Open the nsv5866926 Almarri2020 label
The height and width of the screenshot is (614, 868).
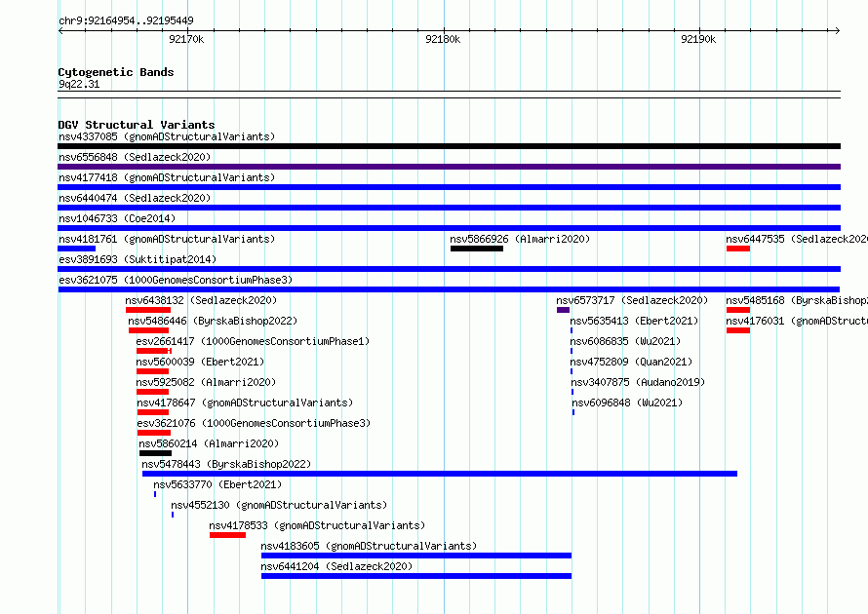pos(520,239)
